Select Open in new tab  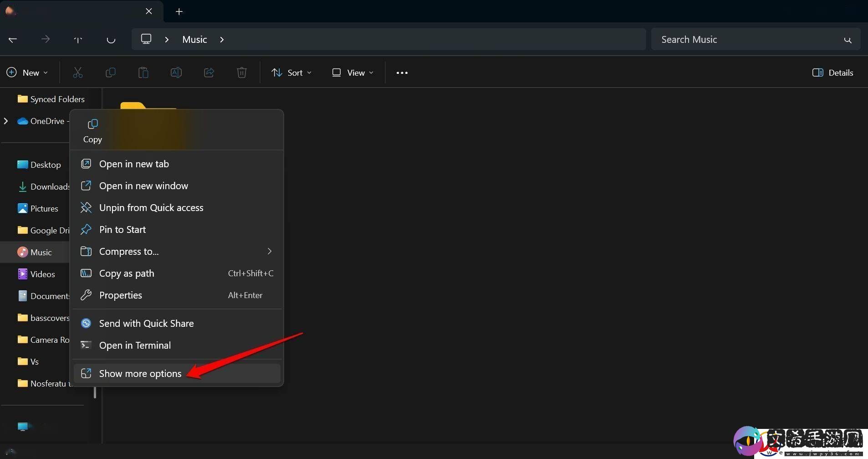pos(177,164)
